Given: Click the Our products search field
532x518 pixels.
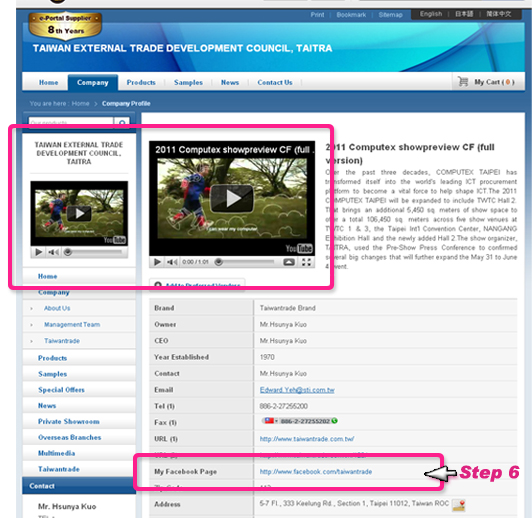Looking at the screenshot, I should coord(71,122).
